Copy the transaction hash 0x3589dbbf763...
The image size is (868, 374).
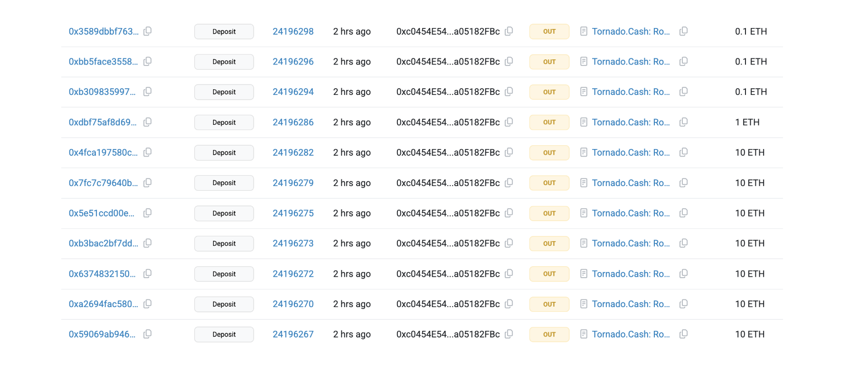147,31
